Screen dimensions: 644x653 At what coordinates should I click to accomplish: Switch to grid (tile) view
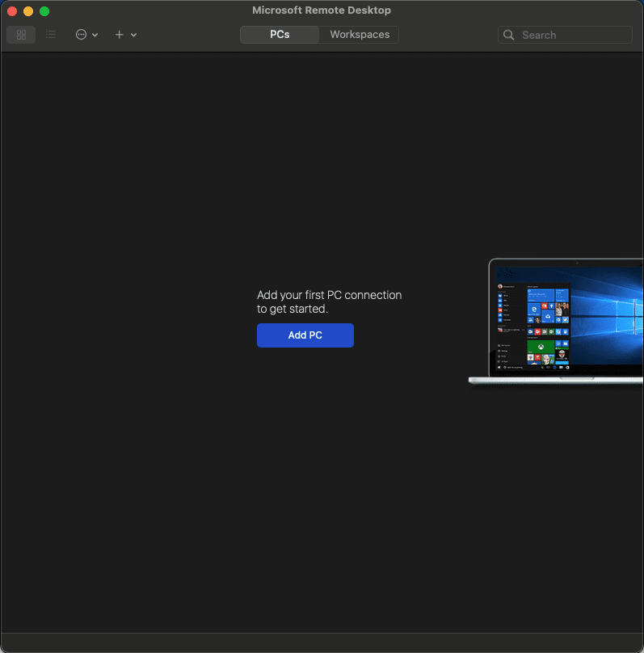(21, 35)
